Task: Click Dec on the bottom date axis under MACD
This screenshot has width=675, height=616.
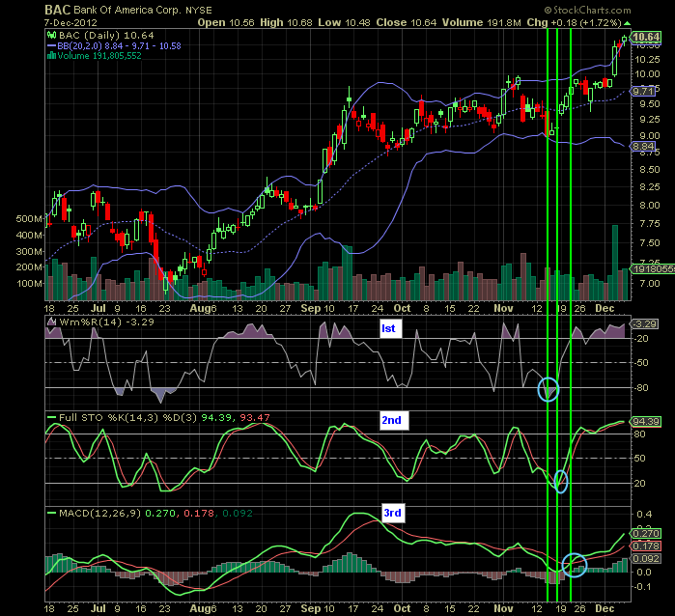Action: pyautogui.click(x=604, y=608)
